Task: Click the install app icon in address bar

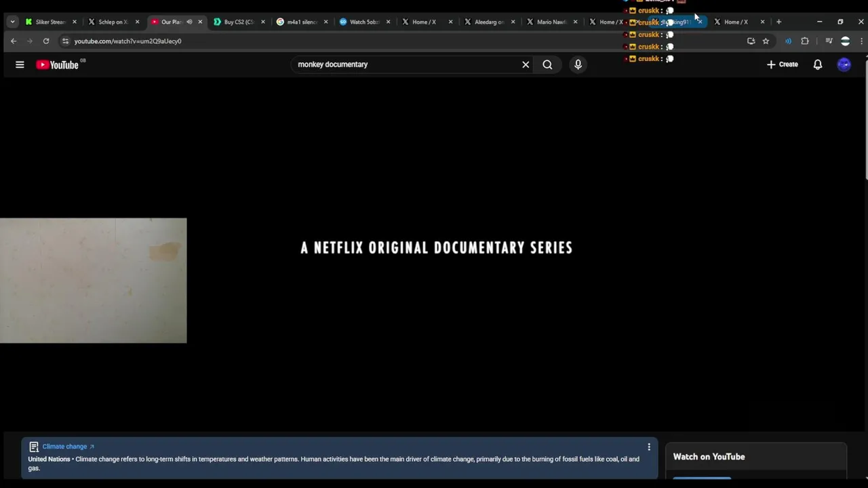Action: [751, 41]
